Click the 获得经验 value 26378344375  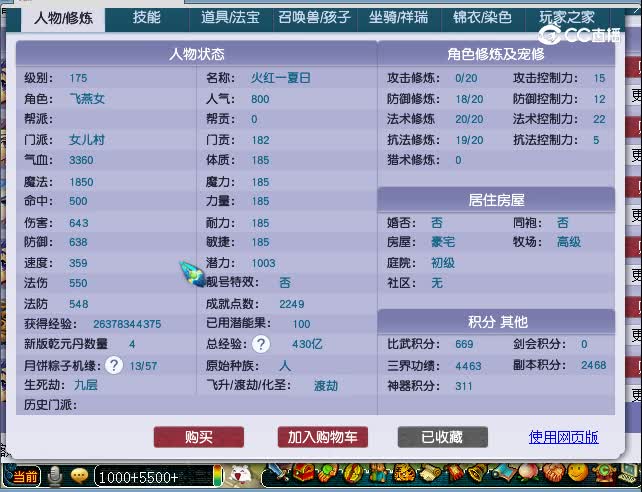tap(127, 324)
